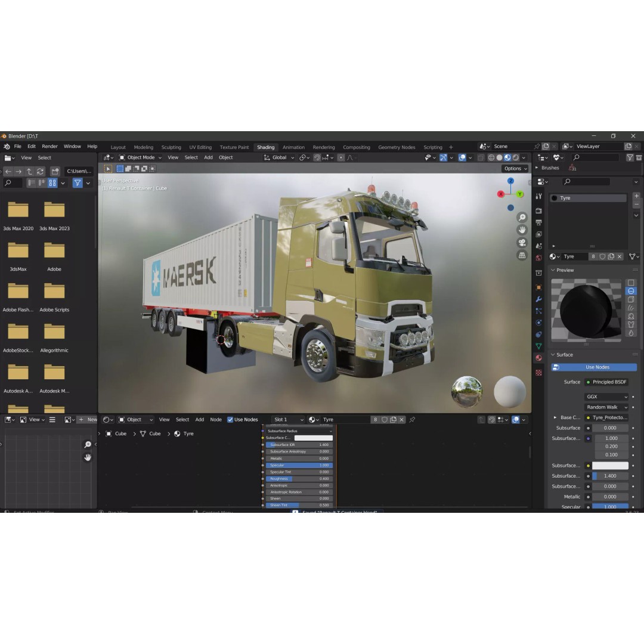Viewport: 644px width, 644px height.
Task: Click Use Nodes button in Surface panel
Action: [x=594, y=367]
